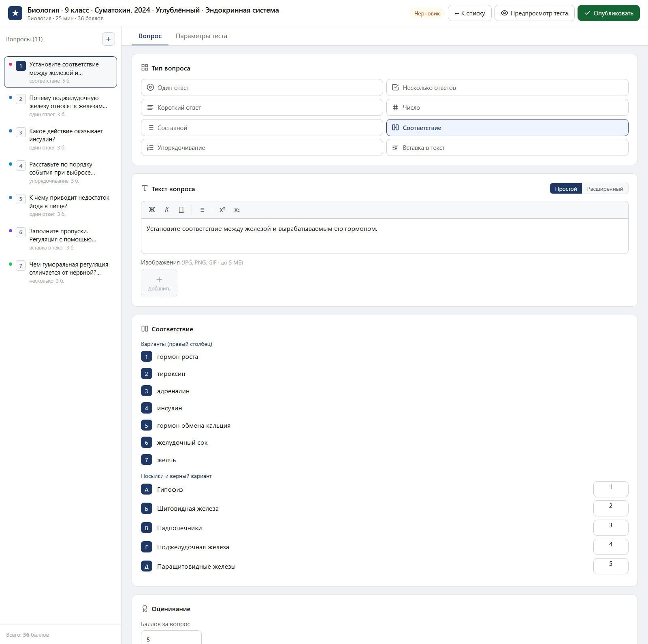Viewport: 648px width, 644px height.
Task: Open Предпросмотр теста
Action: coord(534,13)
